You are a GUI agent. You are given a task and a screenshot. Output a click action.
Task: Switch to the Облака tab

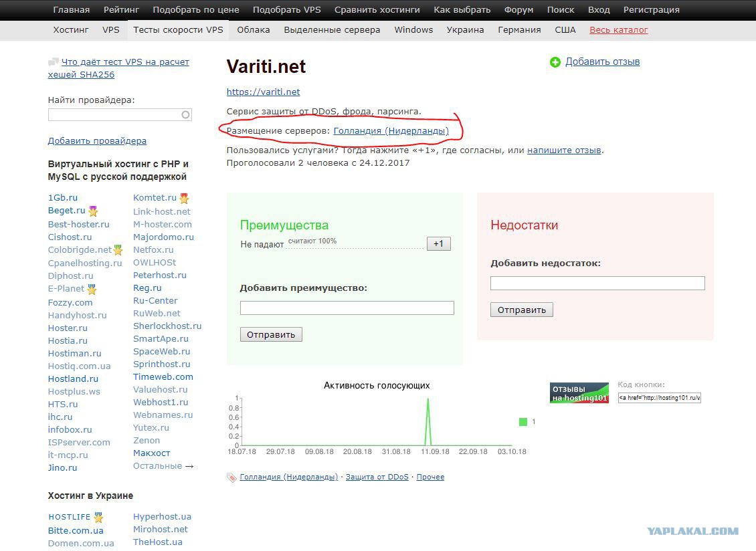(x=254, y=30)
